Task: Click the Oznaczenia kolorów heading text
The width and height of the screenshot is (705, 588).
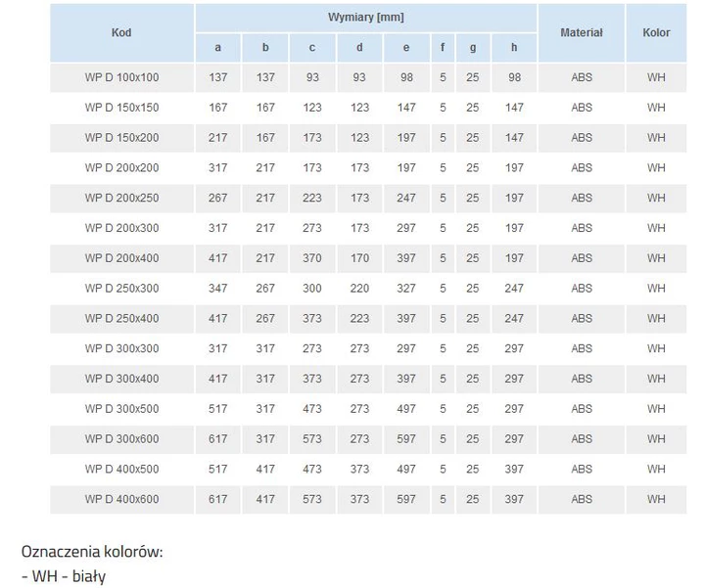Action: pyautogui.click(x=92, y=552)
